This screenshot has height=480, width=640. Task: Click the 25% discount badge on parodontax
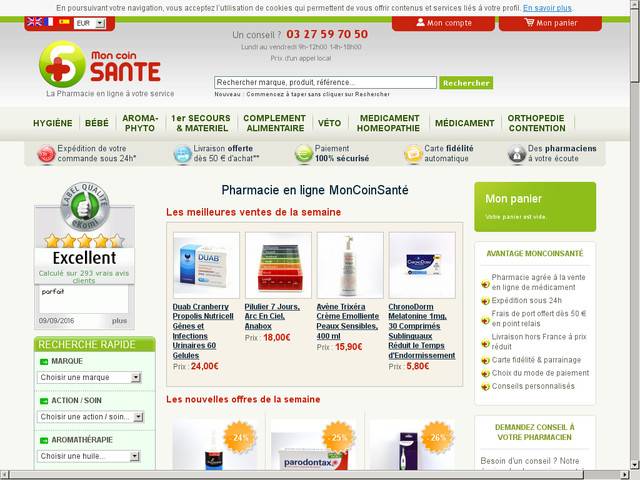(x=338, y=437)
